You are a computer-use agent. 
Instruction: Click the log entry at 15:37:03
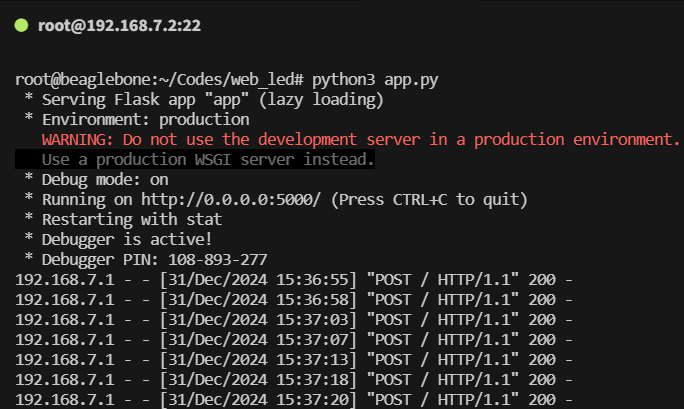(x=294, y=320)
